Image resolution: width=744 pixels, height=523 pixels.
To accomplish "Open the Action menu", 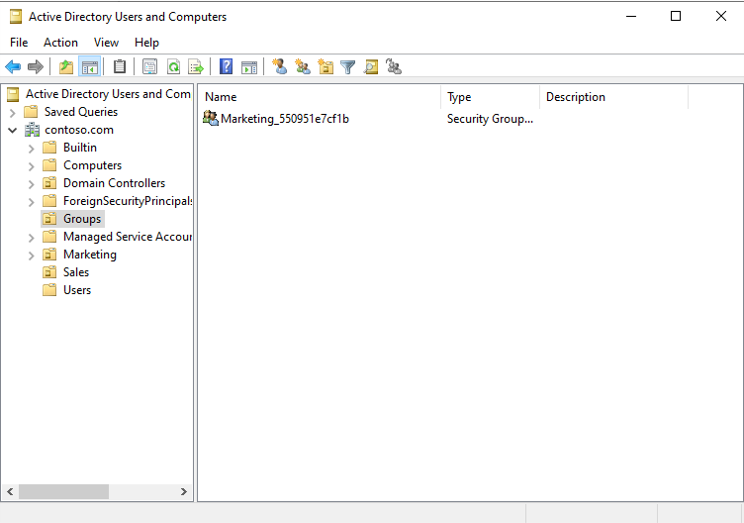I will [x=60, y=42].
